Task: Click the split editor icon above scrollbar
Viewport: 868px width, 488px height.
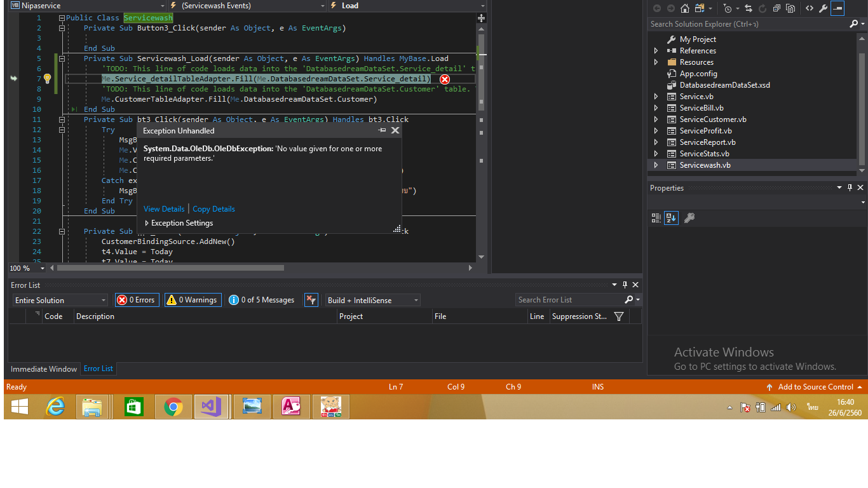Action: (x=481, y=18)
